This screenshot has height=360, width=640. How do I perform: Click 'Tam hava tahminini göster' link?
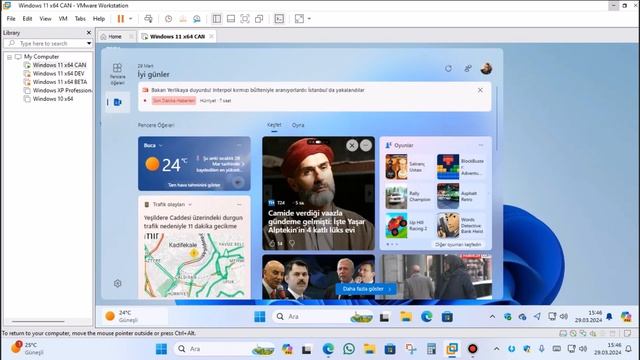[x=194, y=185]
